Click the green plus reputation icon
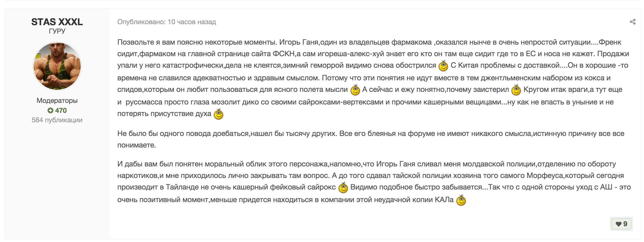Screen dimensions: 644x242 point(50,111)
